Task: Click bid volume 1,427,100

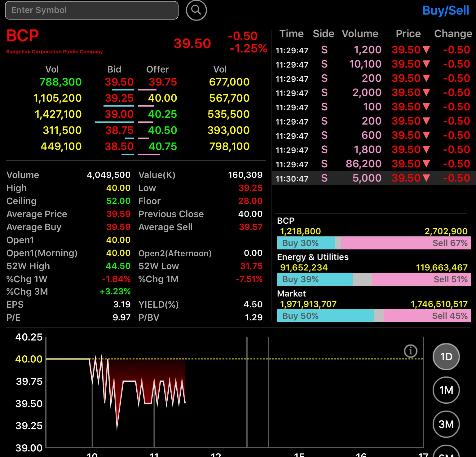Action: (58, 114)
